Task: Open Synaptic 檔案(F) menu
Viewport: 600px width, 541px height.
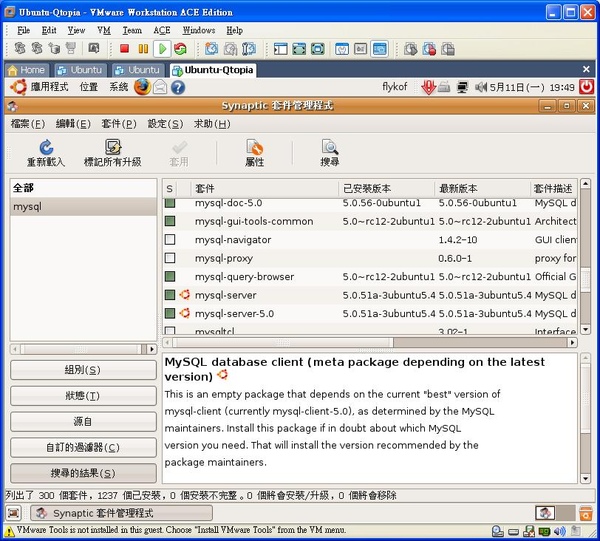Action: click(28, 124)
